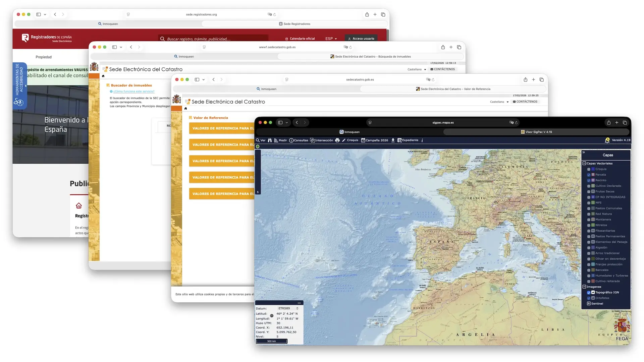Collapse the Capas Vectoriales section

(x=584, y=163)
